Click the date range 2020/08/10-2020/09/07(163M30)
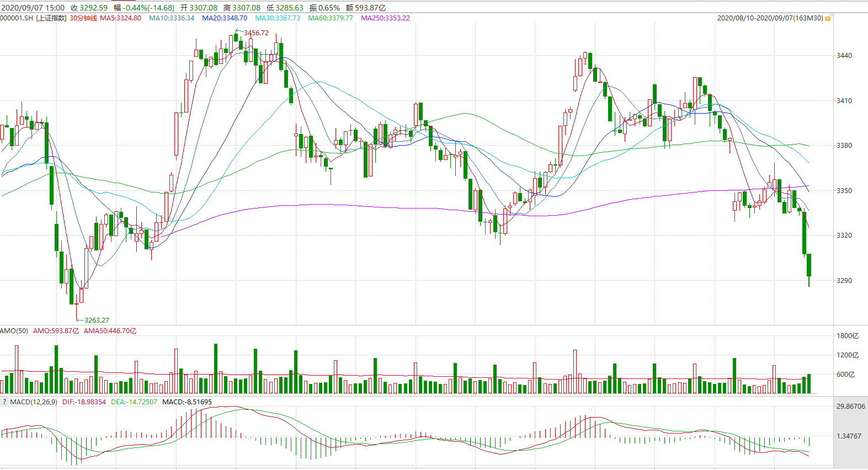 click(770, 18)
